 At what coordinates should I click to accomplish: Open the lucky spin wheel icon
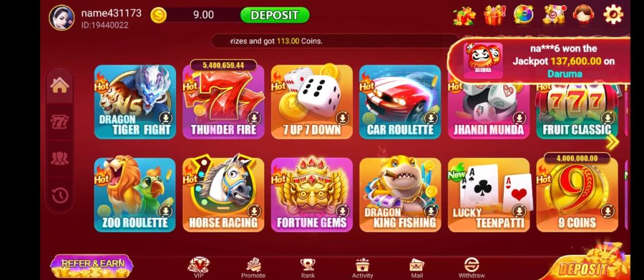[x=524, y=15]
